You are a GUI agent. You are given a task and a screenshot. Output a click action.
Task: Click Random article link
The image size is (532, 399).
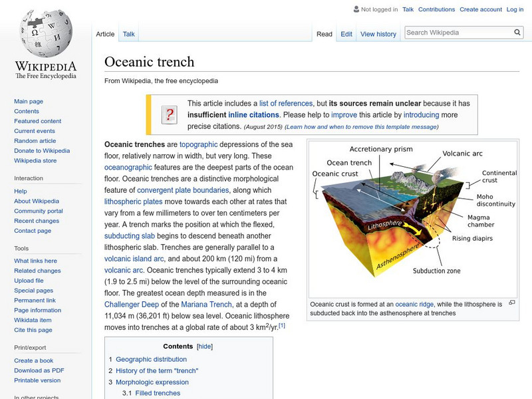35,140
